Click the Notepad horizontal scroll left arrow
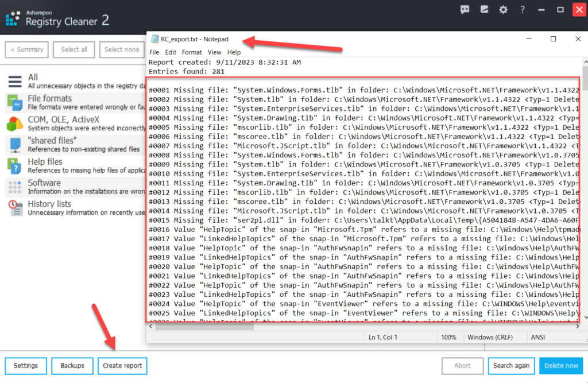The height and width of the screenshot is (383, 588). (x=151, y=327)
